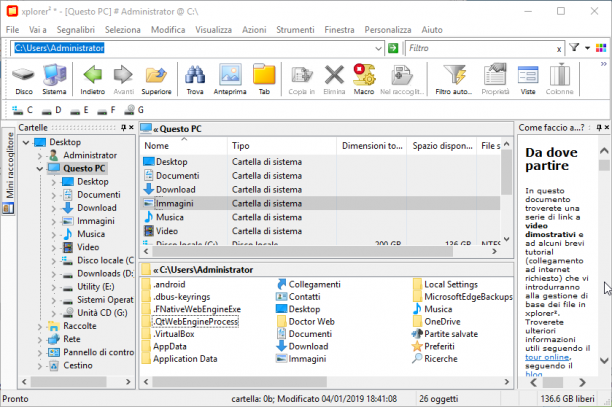Open the Visualizza menu
The height and width of the screenshot is (407, 612).
point(213,30)
